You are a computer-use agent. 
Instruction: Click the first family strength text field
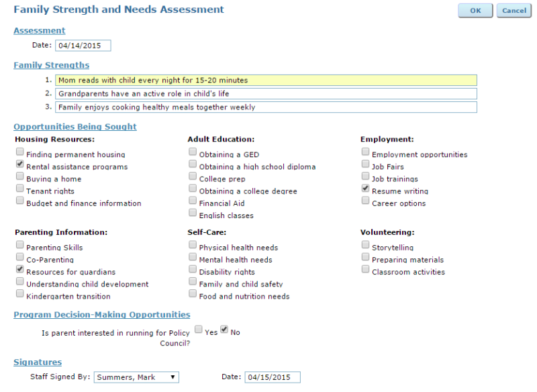pos(266,80)
